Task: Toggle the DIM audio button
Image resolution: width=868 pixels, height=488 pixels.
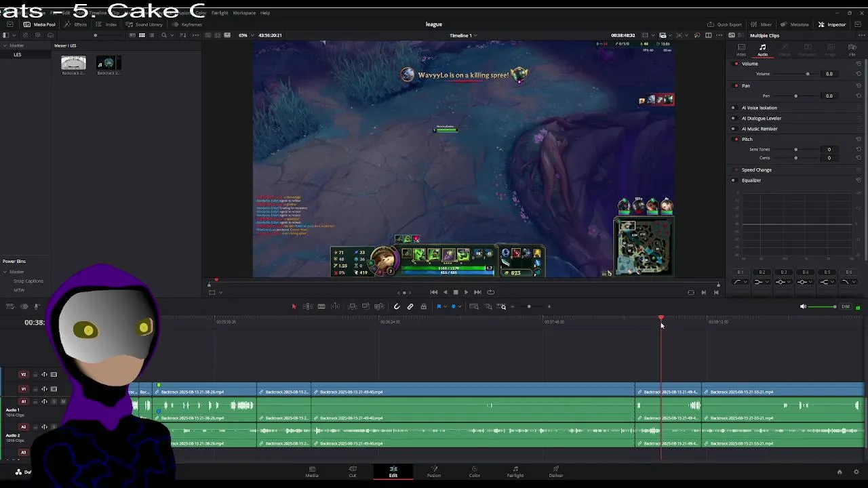Action: (x=846, y=306)
